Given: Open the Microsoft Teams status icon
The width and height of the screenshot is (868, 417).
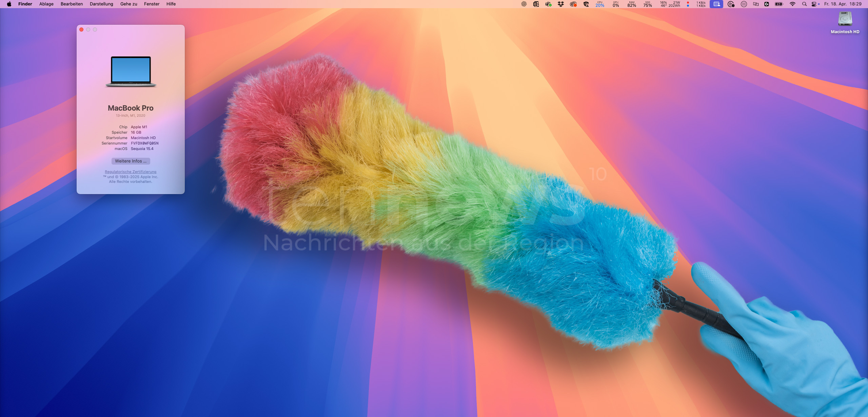Looking at the screenshot, I should pyautogui.click(x=548, y=4).
